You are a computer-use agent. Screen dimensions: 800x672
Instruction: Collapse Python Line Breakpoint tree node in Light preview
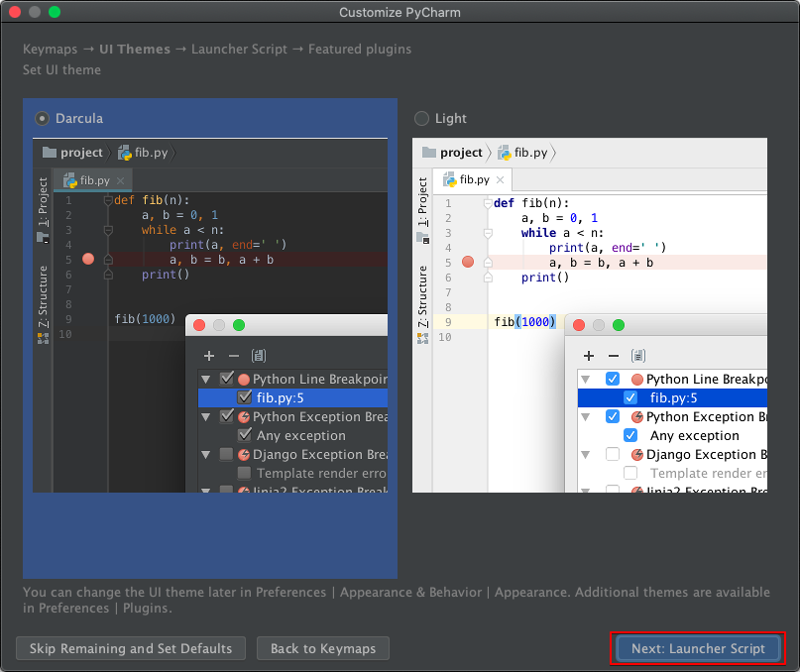point(586,380)
